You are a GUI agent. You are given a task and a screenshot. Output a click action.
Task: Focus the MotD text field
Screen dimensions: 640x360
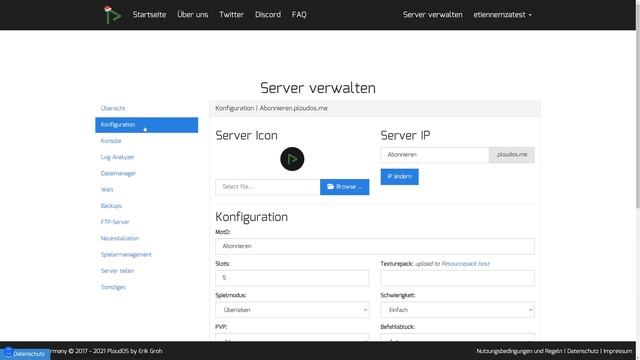375,247
